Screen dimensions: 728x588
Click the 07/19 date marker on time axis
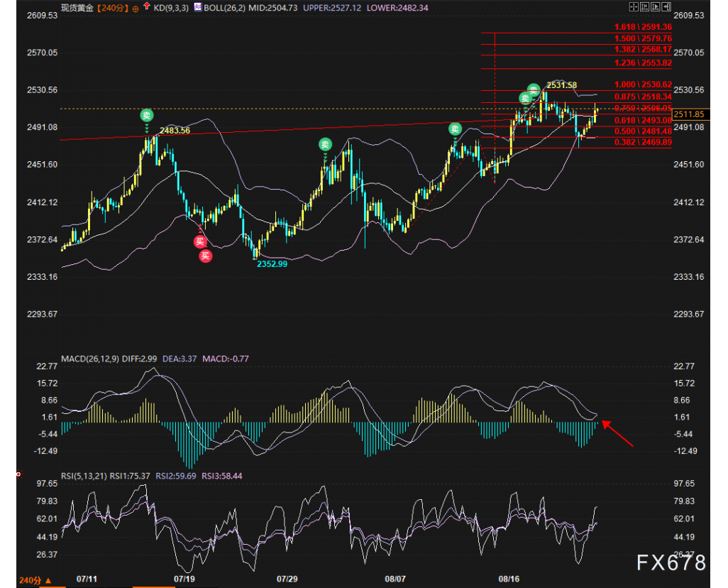[x=184, y=579]
